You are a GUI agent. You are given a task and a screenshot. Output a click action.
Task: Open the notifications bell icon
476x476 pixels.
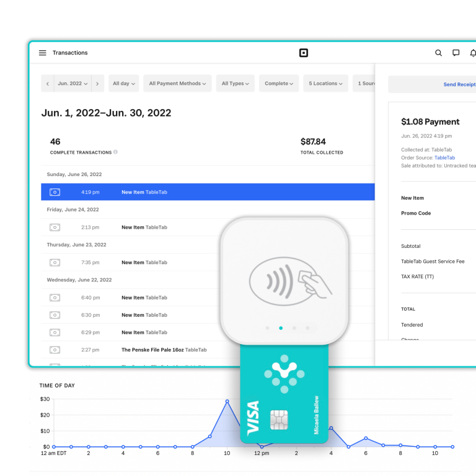click(472, 53)
